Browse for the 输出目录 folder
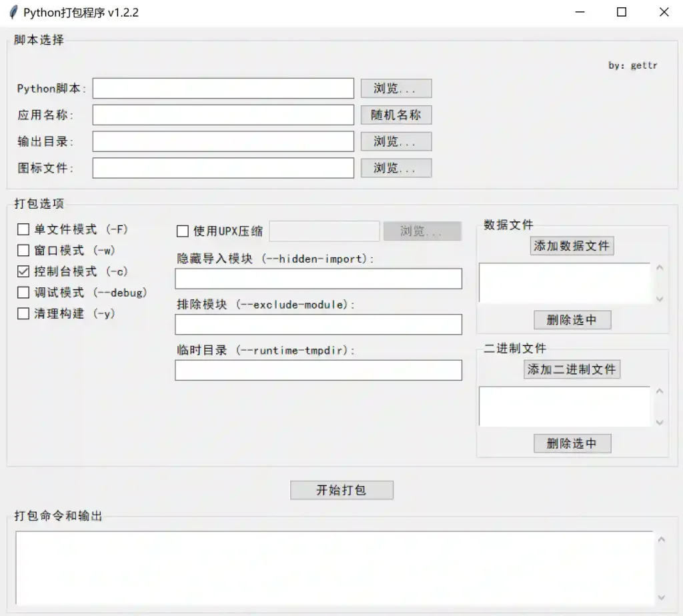Viewport: 683px width, 616px height. [x=396, y=141]
